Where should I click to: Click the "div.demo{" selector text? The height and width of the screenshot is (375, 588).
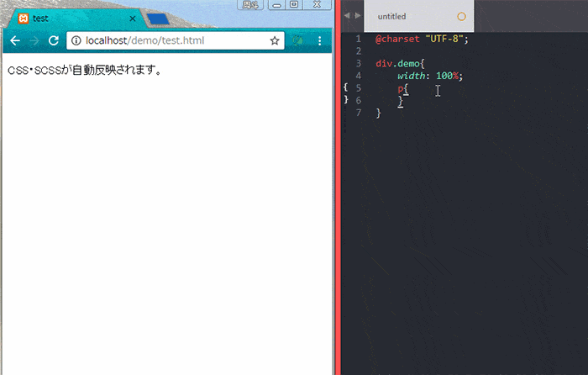click(400, 63)
